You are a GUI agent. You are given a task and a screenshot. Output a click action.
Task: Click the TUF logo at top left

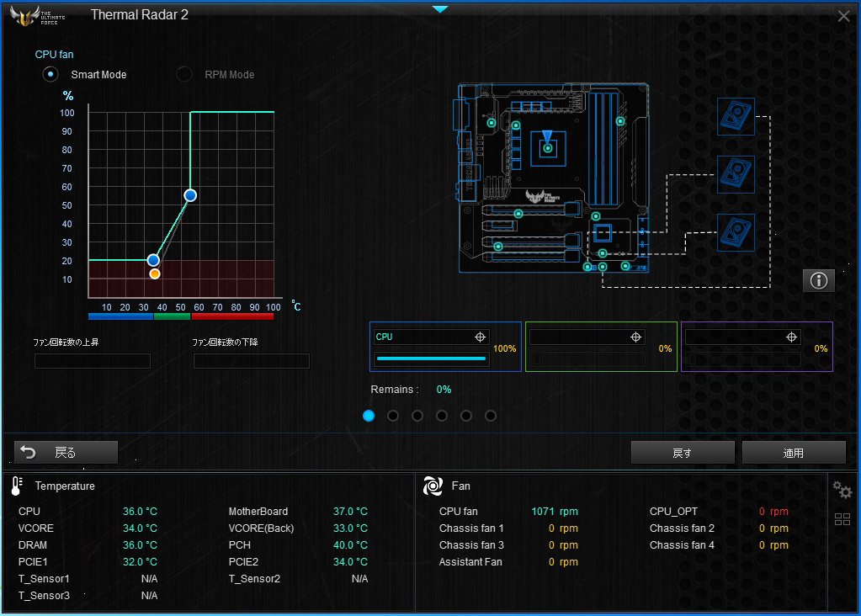point(37,16)
